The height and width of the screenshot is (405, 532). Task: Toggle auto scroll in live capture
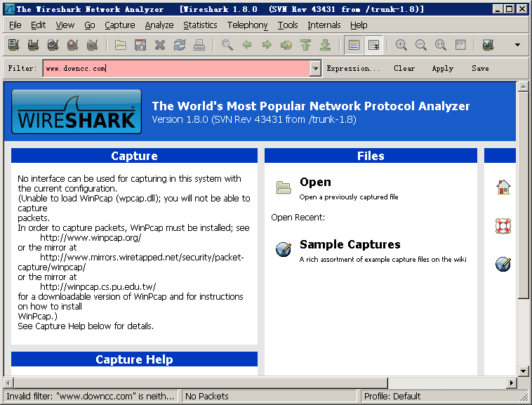point(373,45)
